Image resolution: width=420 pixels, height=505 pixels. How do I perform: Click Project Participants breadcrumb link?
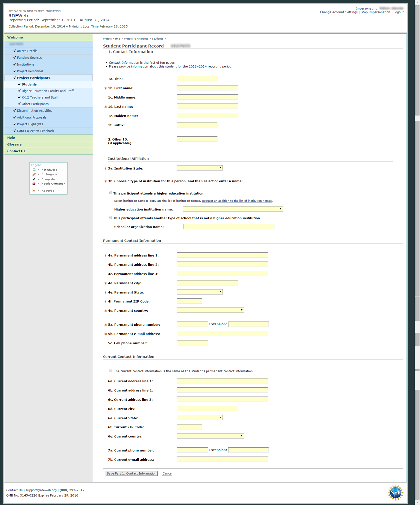pyautogui.click(x=136, y=39)
